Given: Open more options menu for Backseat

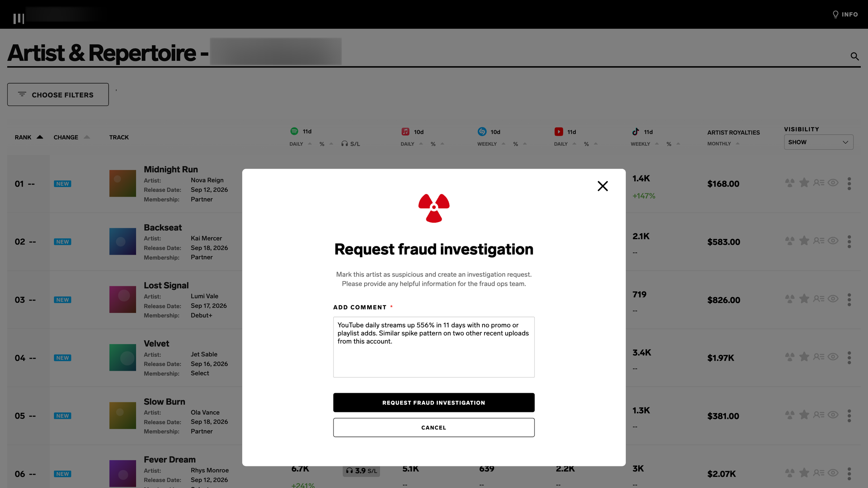Looking at the screenshot, I should (849, 241).
